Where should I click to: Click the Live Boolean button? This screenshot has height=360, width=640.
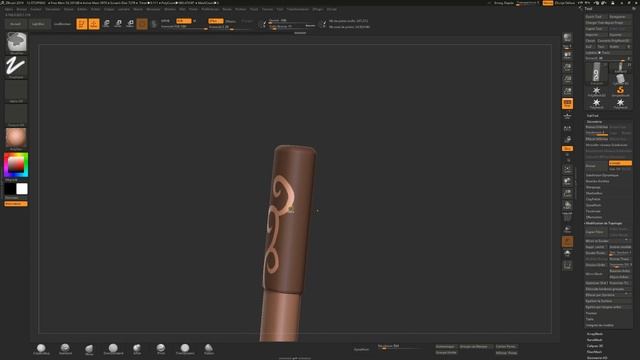(62, 24)
